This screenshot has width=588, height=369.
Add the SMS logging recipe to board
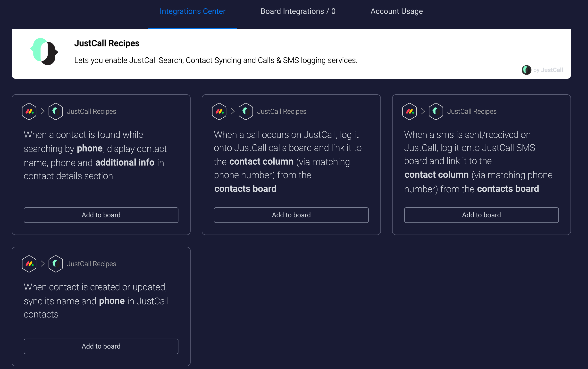pyautogui.click(x=481, y=215)
